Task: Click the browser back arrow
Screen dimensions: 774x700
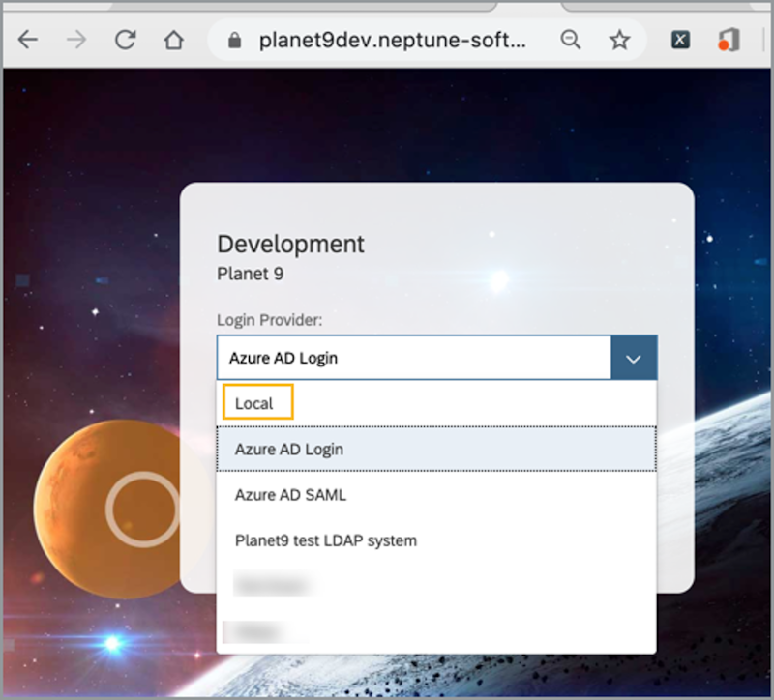Action: point(28,40)
